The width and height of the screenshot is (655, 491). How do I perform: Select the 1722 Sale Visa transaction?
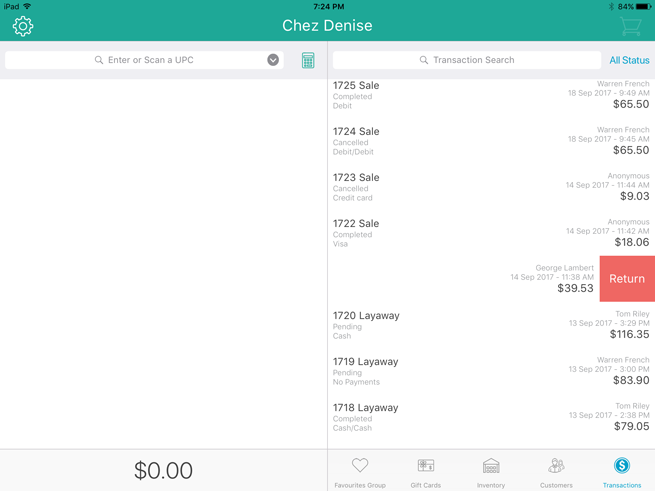coord(491,233)
